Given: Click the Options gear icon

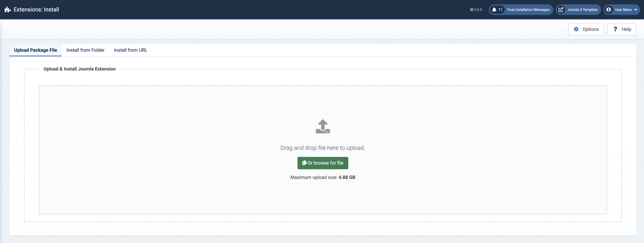Looking at the screenshot, I should coord(576,29).
